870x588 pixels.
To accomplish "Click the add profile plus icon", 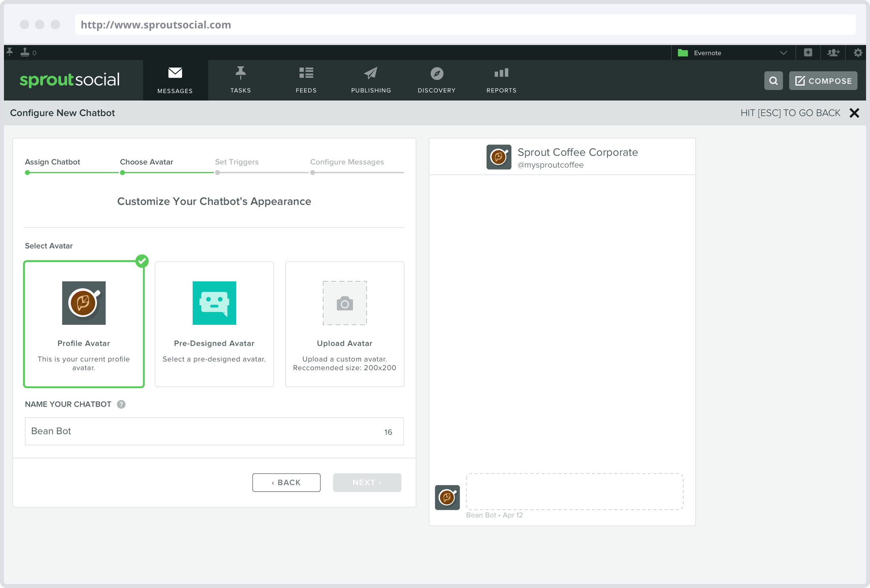I will click(x=808, y=53).
